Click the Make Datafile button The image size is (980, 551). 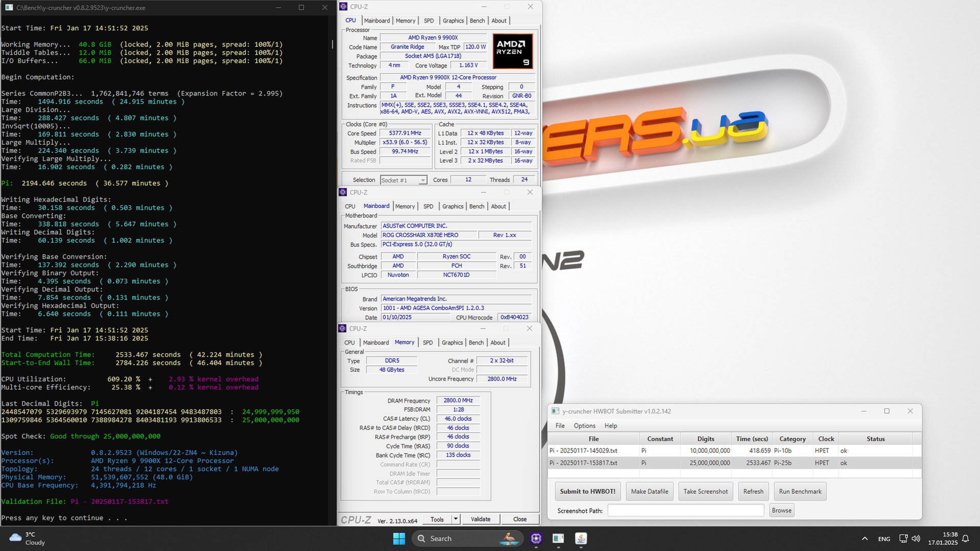[649, 491]
